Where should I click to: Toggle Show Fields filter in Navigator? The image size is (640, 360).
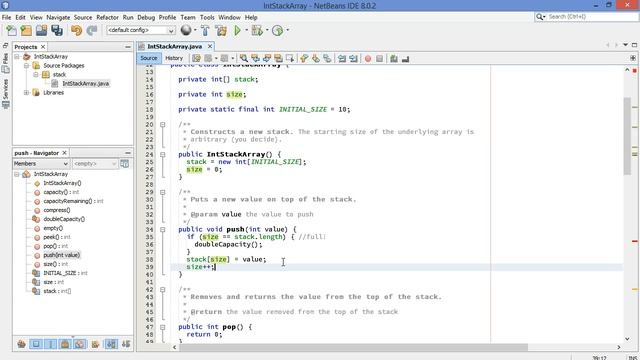[x=36, y=344]
